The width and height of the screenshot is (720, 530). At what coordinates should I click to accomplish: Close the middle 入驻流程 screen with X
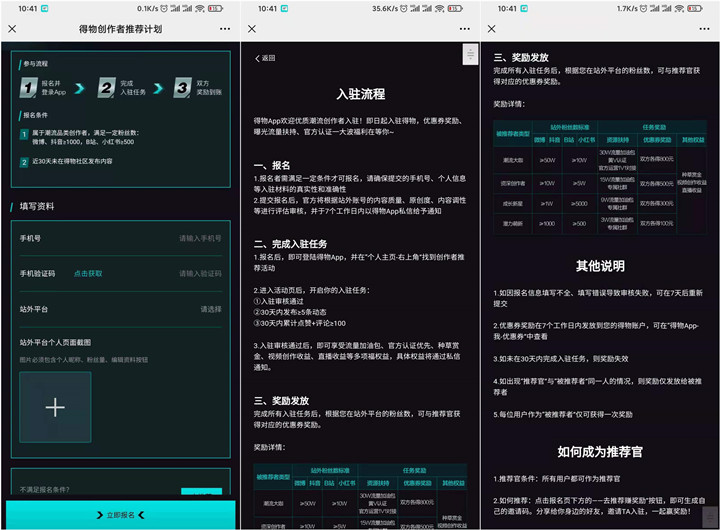252,29
